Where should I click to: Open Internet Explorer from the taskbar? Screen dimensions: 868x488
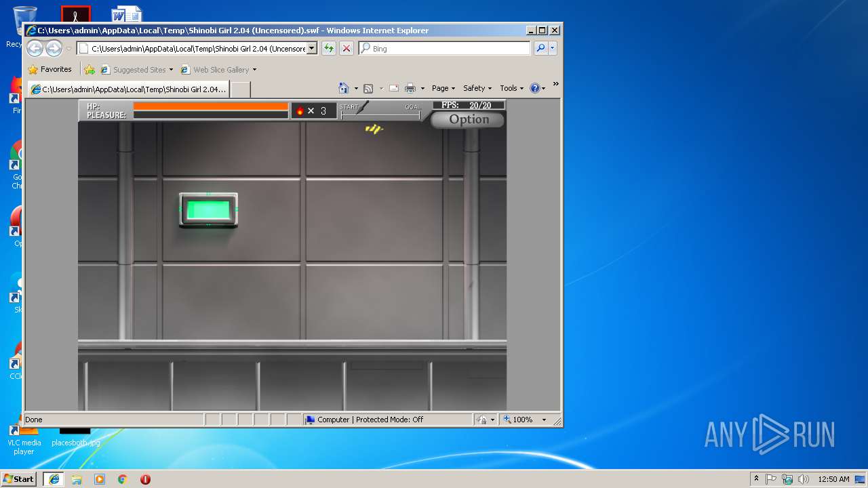(x=54, y=479)
